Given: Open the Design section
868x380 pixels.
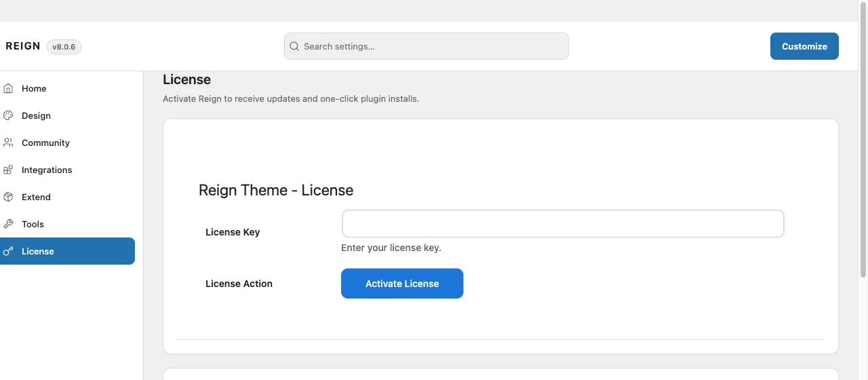Looking at the screenshot, I should click(67, 115).
